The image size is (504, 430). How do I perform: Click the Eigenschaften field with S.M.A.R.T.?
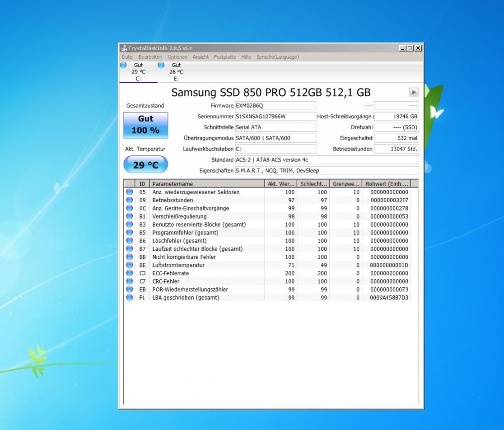(x=327, y=171)
